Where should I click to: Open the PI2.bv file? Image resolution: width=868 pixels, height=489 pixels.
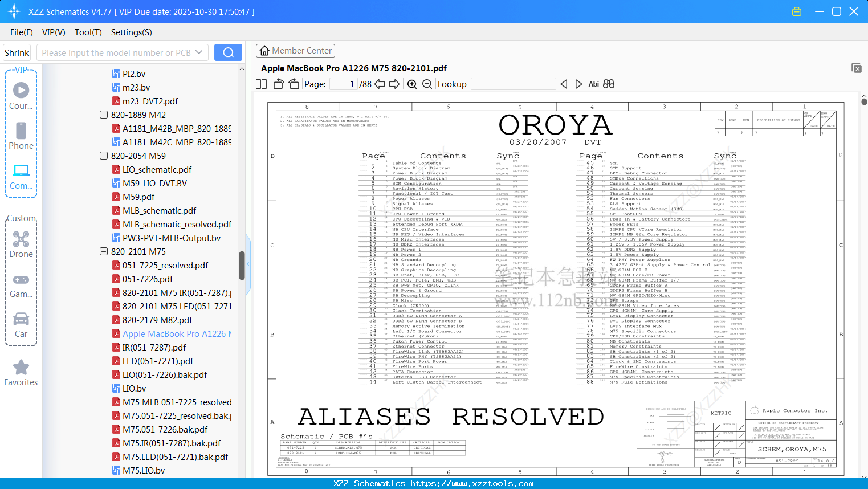pos(134,74)
